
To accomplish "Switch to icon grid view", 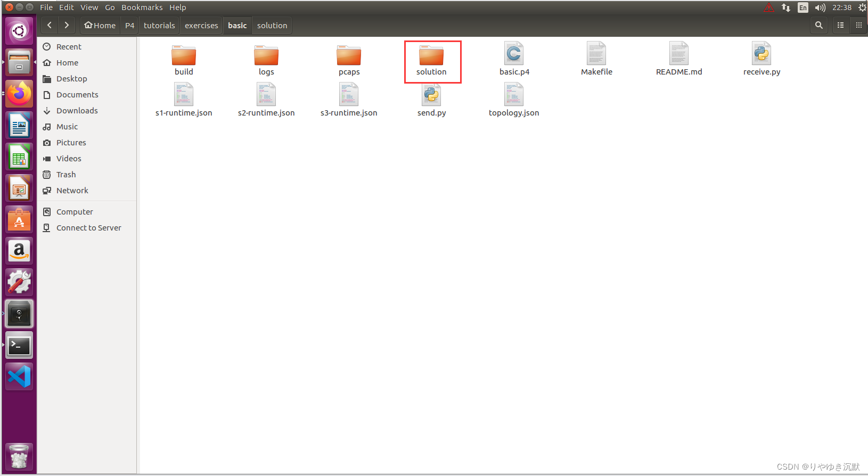I will [859, 25].
